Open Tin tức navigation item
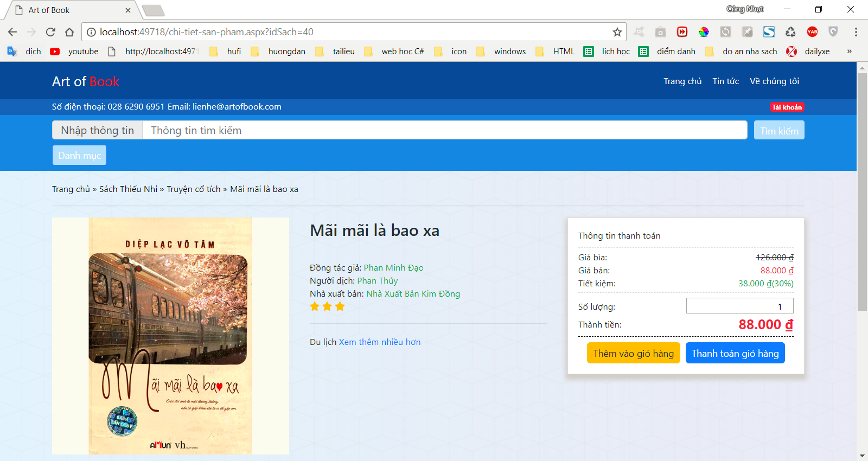 [x=726, y=81]
